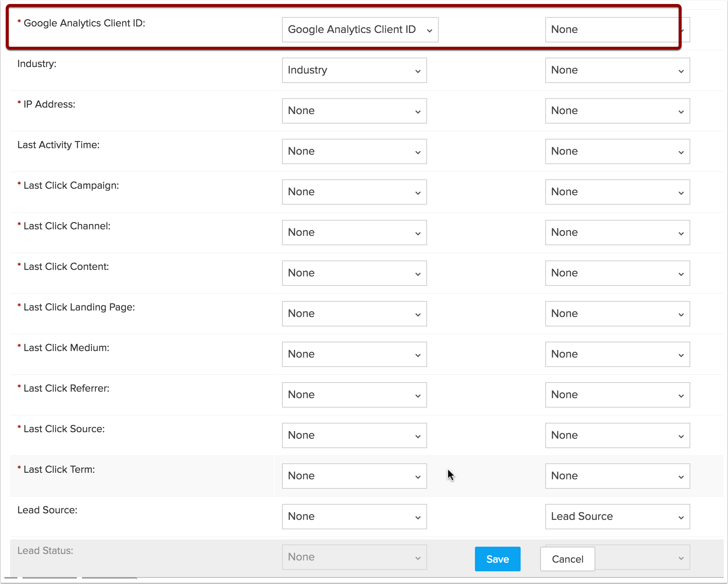Save the field mapping changes

[497, 559]
